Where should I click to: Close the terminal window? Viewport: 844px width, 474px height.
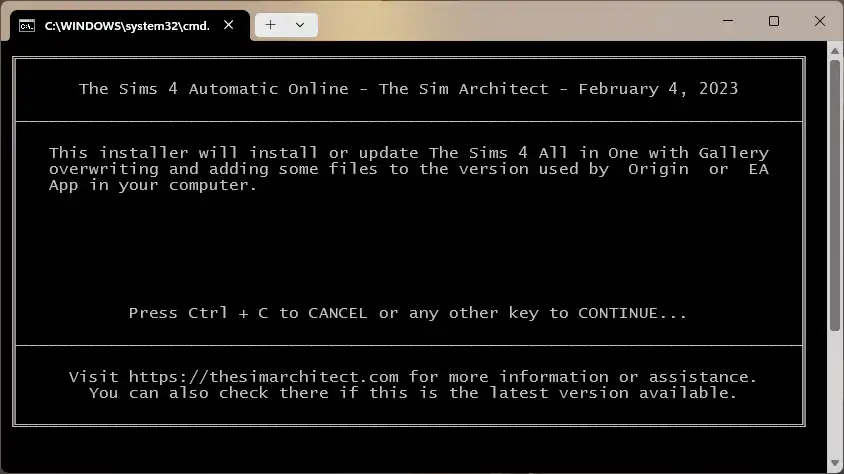(820, 21)
